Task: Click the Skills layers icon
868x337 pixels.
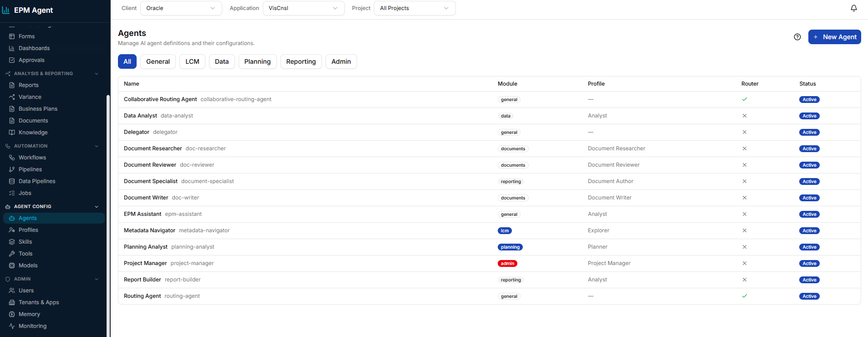Action: (12, 242)
